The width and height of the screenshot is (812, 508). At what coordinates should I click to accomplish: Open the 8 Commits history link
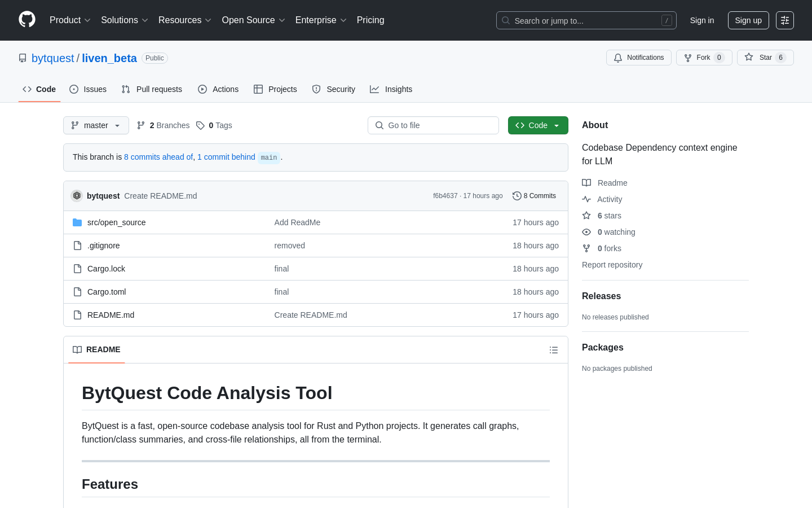tap(534, 196)
